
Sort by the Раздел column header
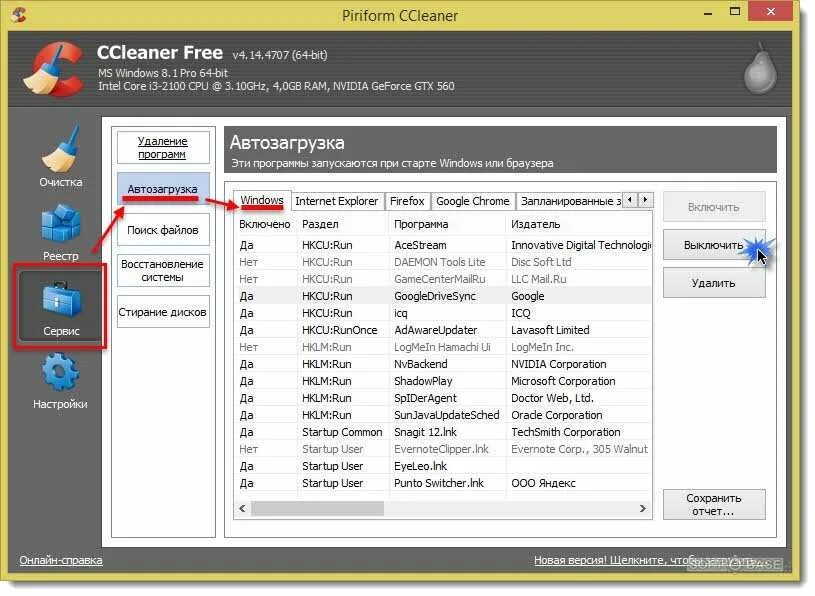click(343, 224)
